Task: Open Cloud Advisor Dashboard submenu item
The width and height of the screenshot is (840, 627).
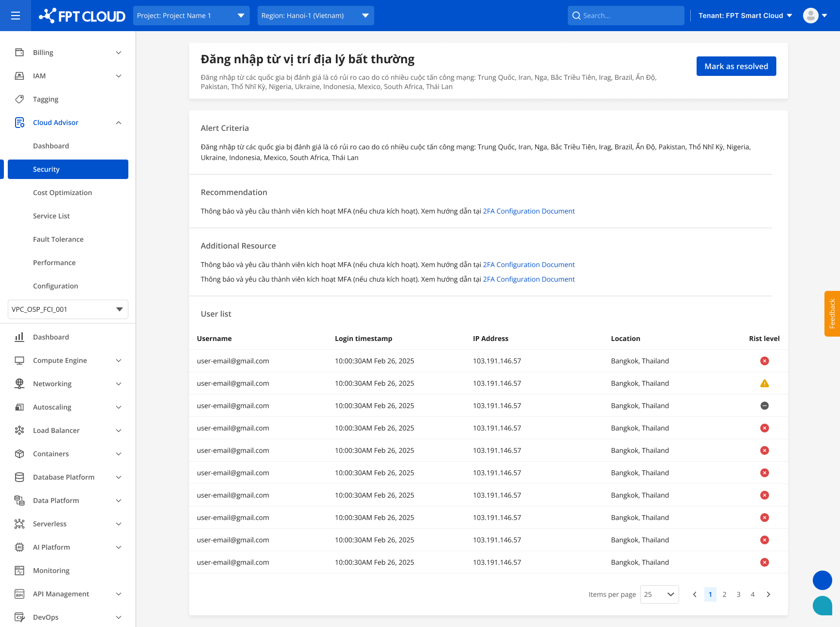Action: click(x=51, y=146)
